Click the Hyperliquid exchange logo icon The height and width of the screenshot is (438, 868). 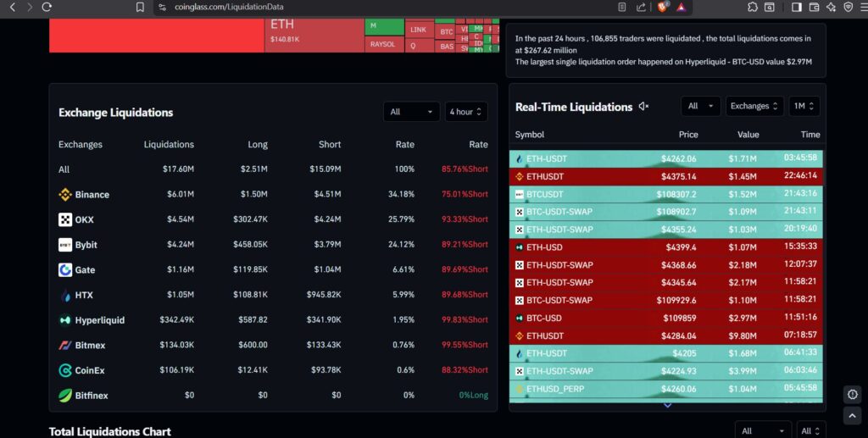pos(65,320)
